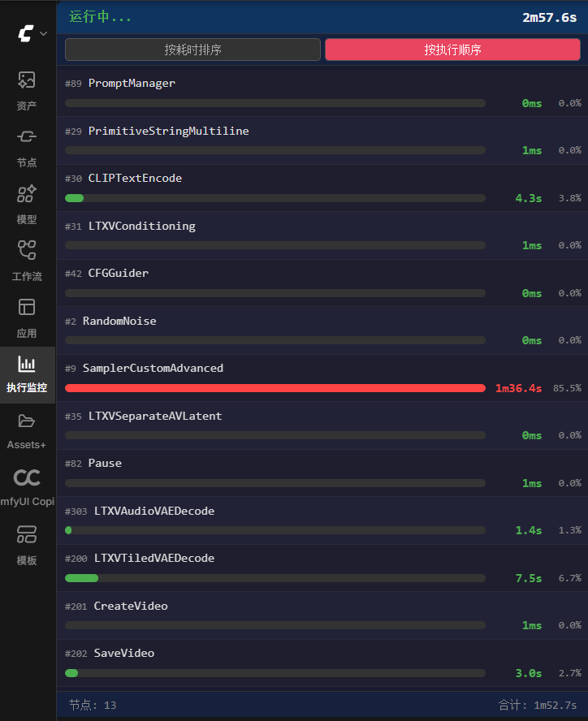Click the 运行中... status label

point(100,16)
